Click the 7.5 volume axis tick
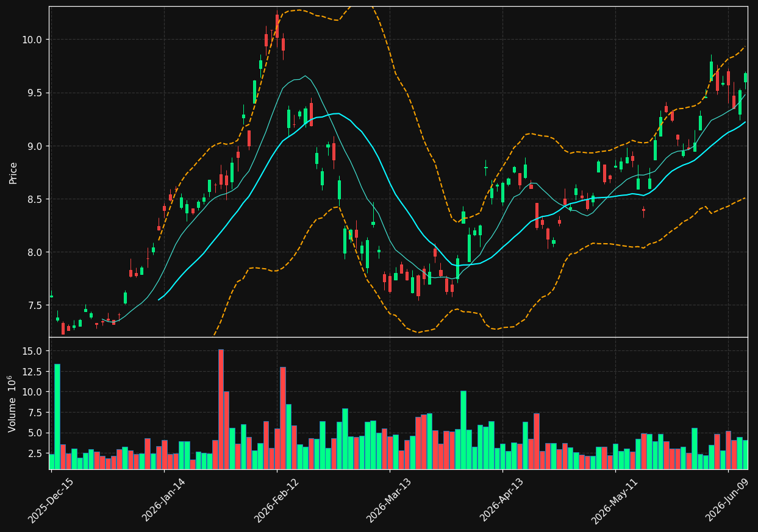Viewport: 758px width, 532px height. click(35, 413)
